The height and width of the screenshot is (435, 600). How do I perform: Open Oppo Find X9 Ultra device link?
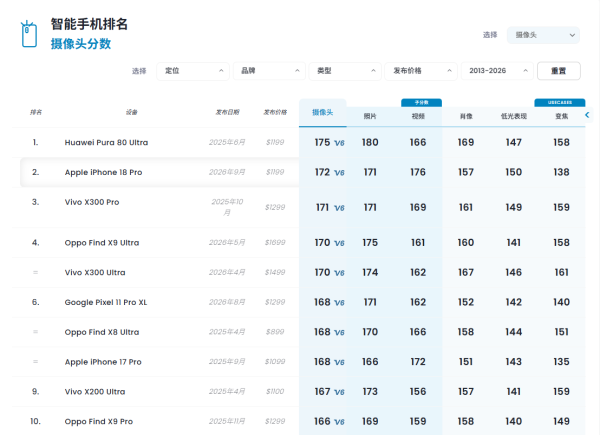[x=102, y=243]
